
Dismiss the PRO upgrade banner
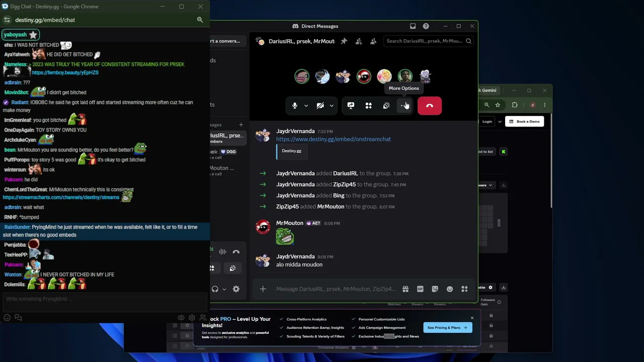(x=472, y=318)
